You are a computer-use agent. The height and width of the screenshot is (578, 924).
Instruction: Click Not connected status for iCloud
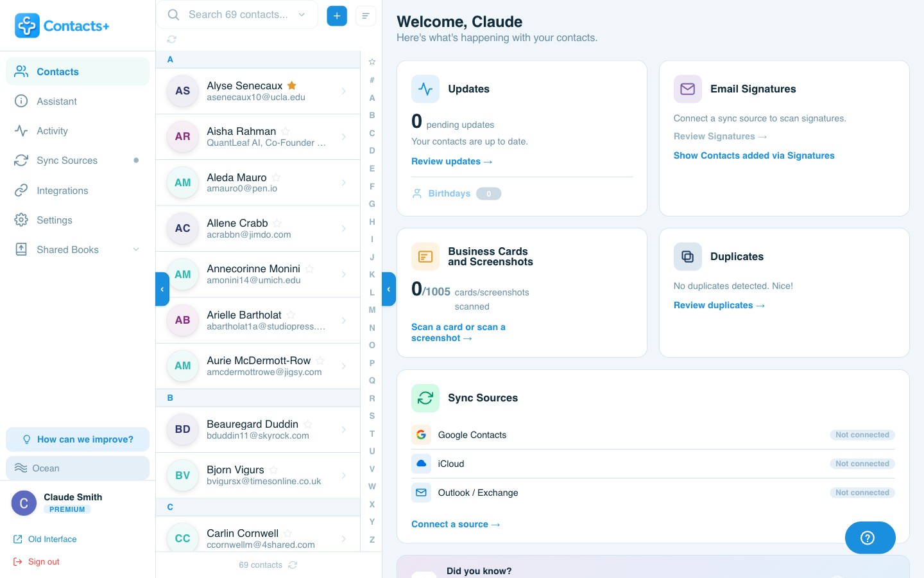coord(862,464)
